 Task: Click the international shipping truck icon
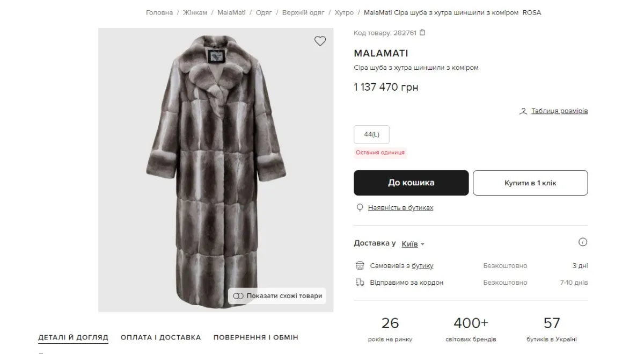click(x=360, y=283)
